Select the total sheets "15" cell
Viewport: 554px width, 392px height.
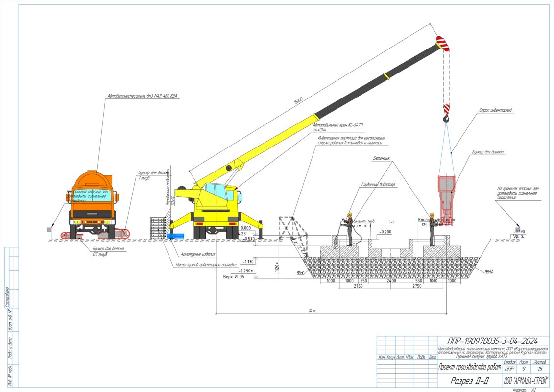click(x=540, y=369)
